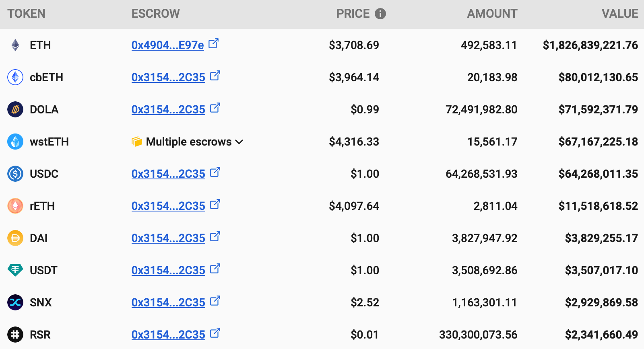Viewport: 644px width, 349px height.
Task: Open RSR escrow address link
Action: [x=168, y=335]
